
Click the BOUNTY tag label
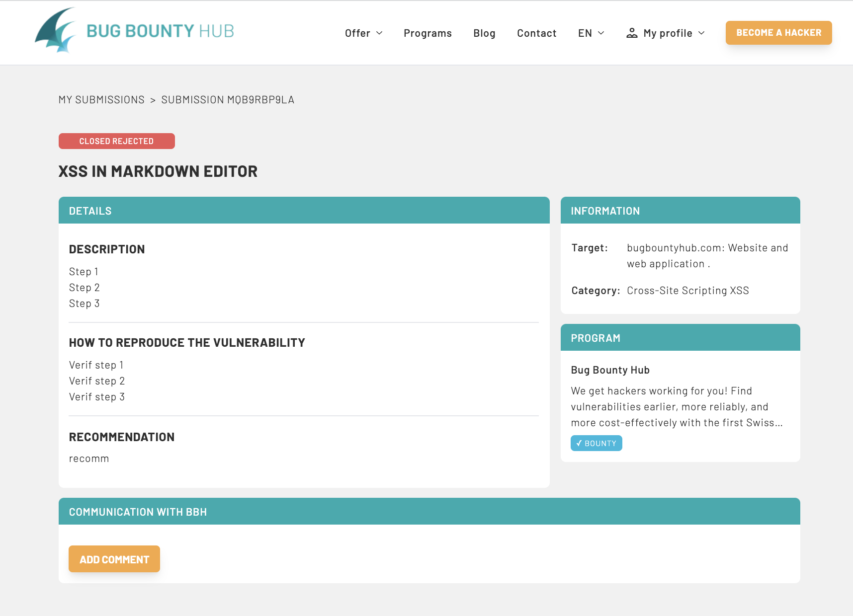(x=600, y=444)
